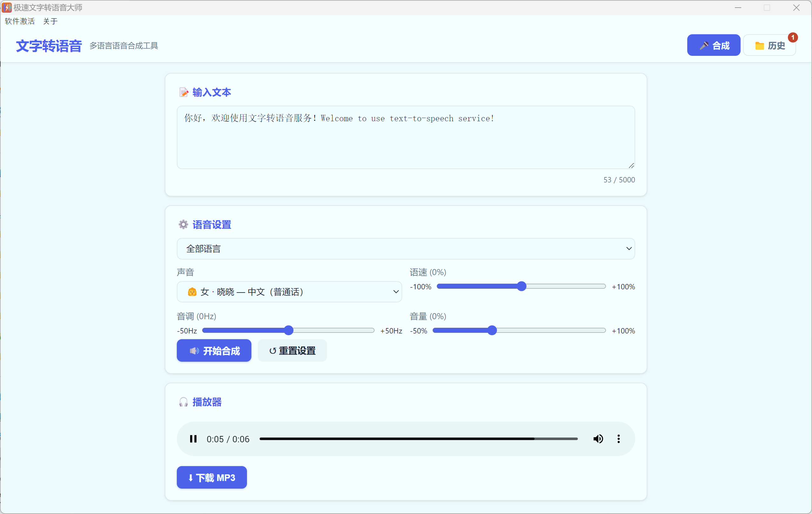This screenshot has width=812, height=514.
Task: Open the player's three-dot options menu
Action: pos(618,438)
